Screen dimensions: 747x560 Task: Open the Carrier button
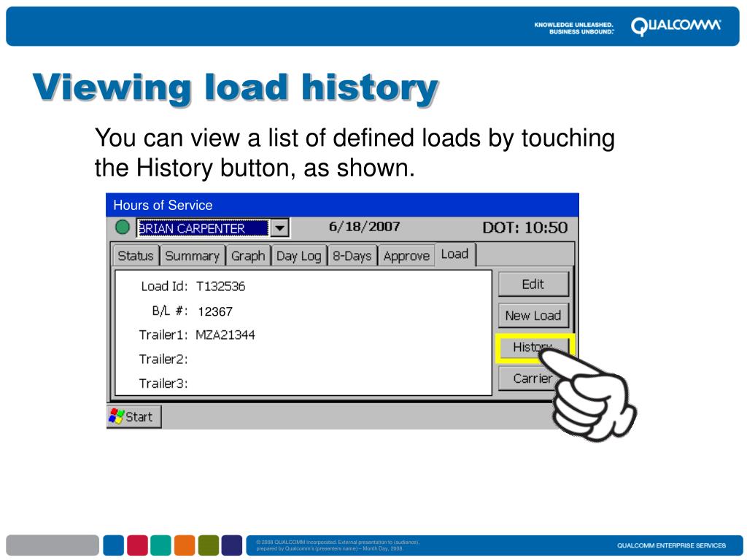click(x=533, y=378)
